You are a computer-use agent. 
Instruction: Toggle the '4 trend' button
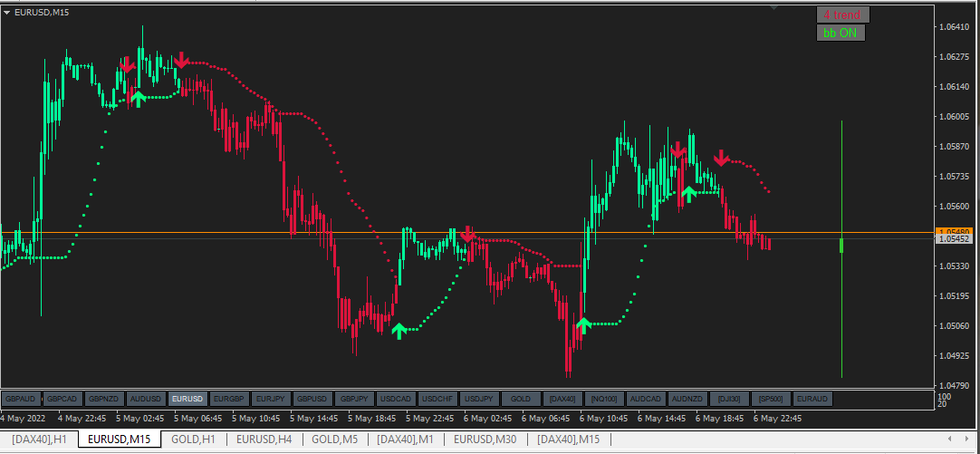[842, 14]
